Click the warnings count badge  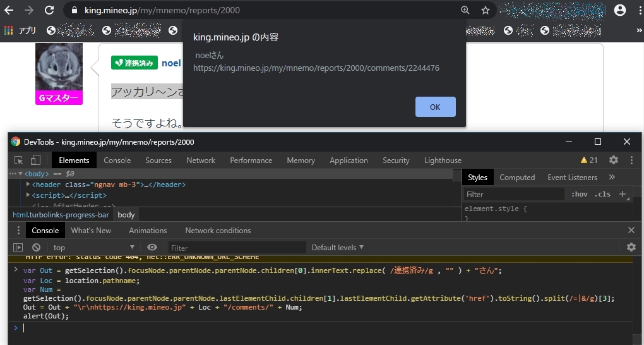click(x=589, y=160)
